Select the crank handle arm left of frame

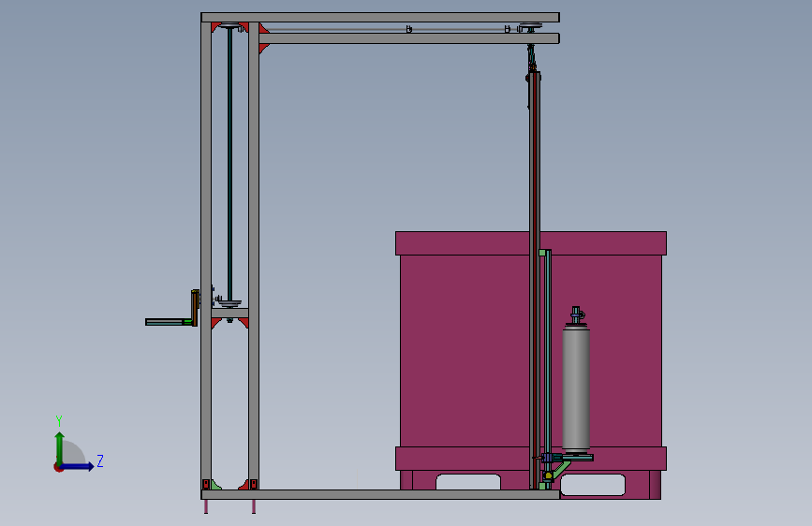coord(168,322)
